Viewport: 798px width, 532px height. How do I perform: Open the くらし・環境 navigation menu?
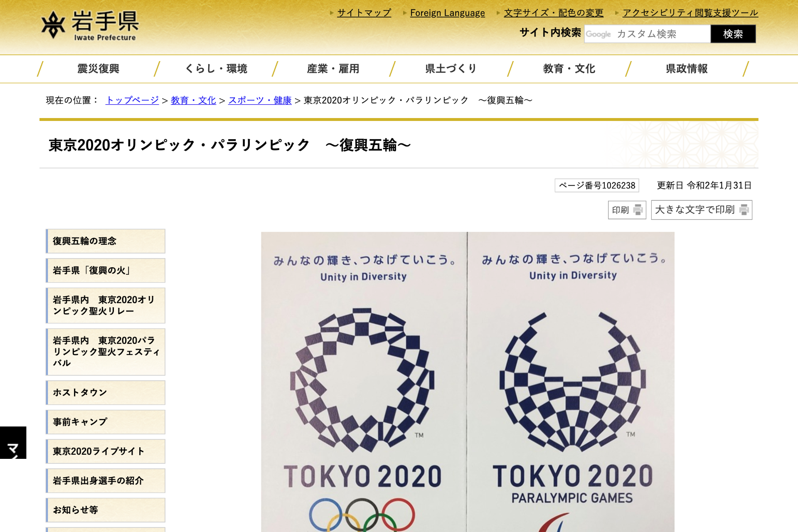point(216,69)
